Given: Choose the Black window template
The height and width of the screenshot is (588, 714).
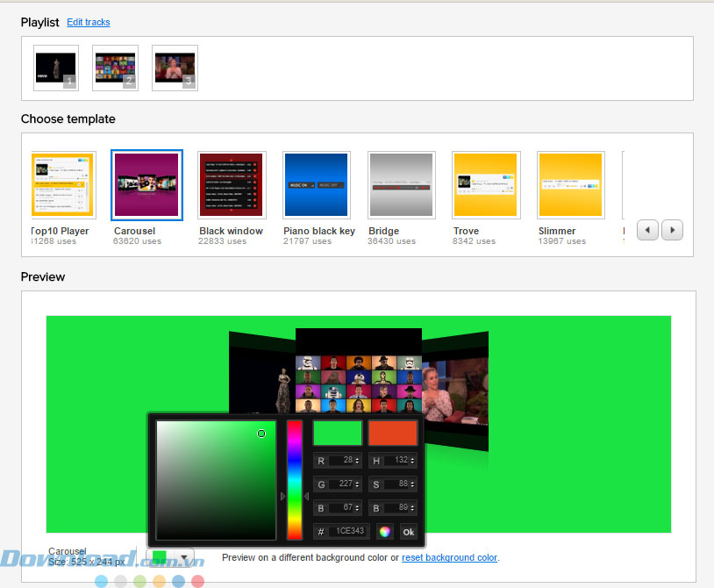Looking at the screenshot, I should coord(232,185).
